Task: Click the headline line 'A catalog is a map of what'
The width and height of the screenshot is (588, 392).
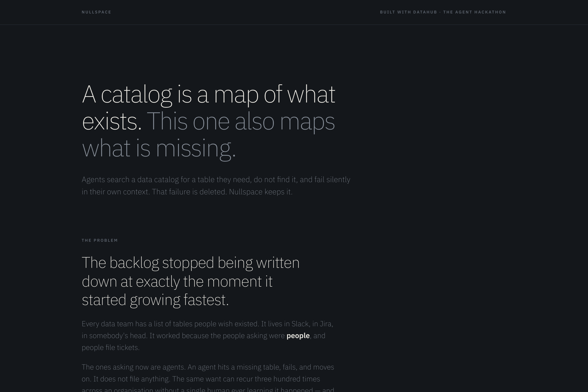Action: tap(208, 95)
